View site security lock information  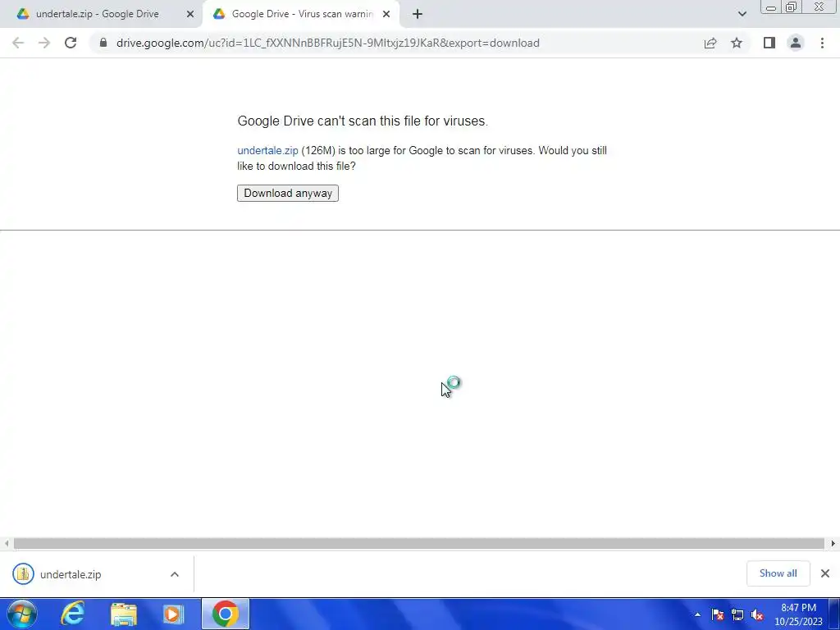(103, 43)
